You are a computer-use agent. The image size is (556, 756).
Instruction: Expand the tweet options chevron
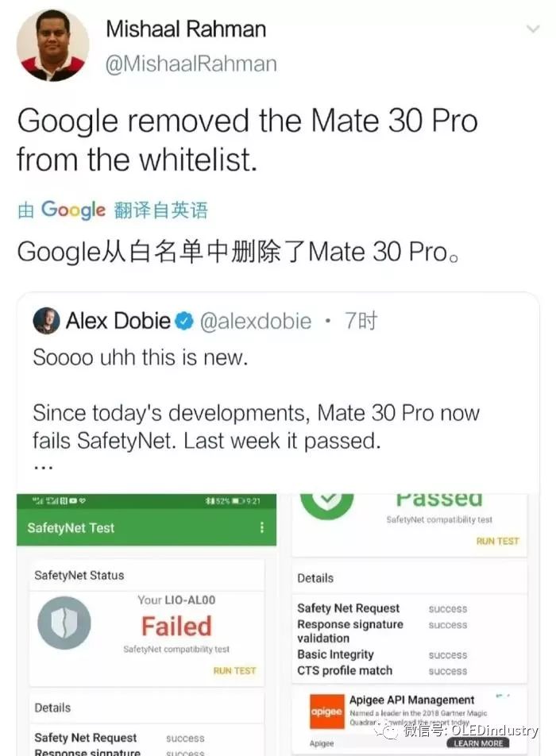point(533,29)
